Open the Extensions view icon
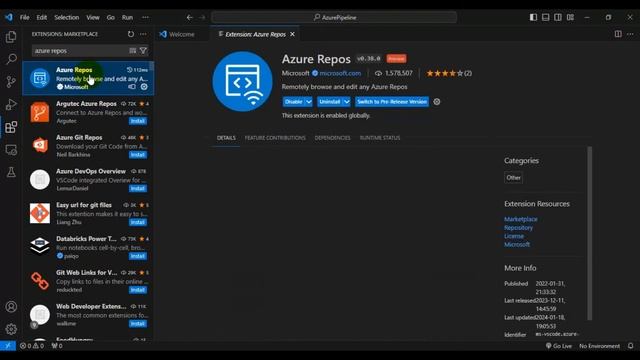The width and height of the screenshot is (640, 360). click(x=11, y=127)
